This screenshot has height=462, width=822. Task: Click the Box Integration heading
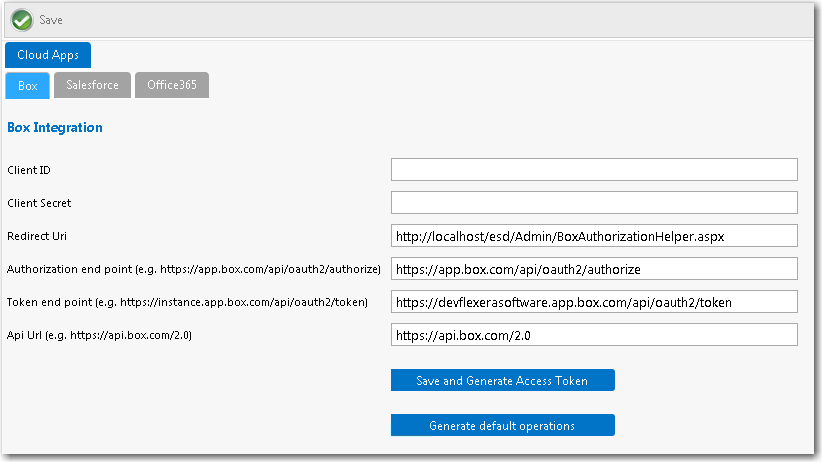pyautogui.click(x=55, y=128)
